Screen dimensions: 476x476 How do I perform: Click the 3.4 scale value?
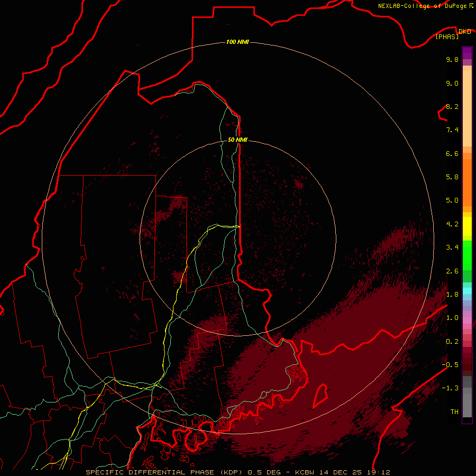tap(452, 248)
